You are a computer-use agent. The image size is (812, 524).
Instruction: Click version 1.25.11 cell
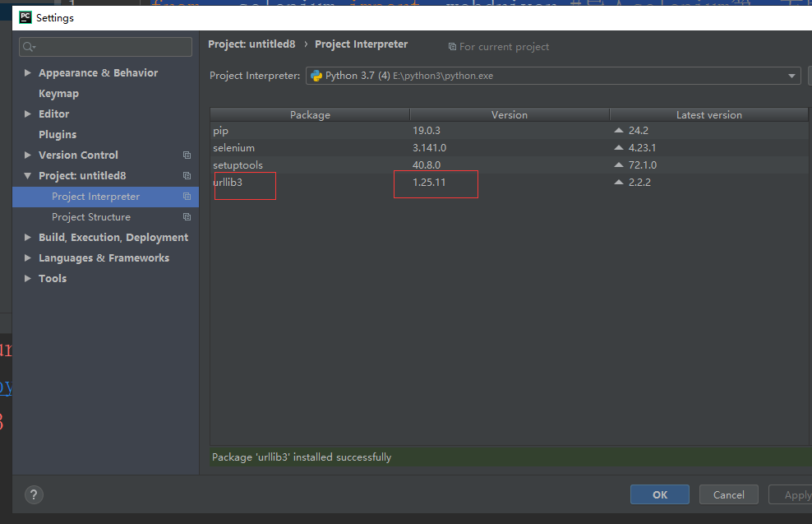pyautogui.click(x=429, y=182)
